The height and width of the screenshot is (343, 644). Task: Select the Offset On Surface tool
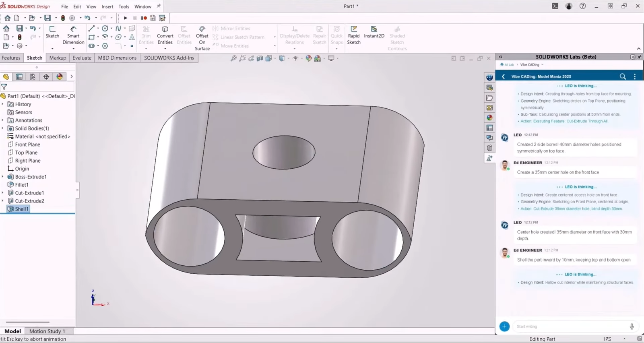pos(202,38)
